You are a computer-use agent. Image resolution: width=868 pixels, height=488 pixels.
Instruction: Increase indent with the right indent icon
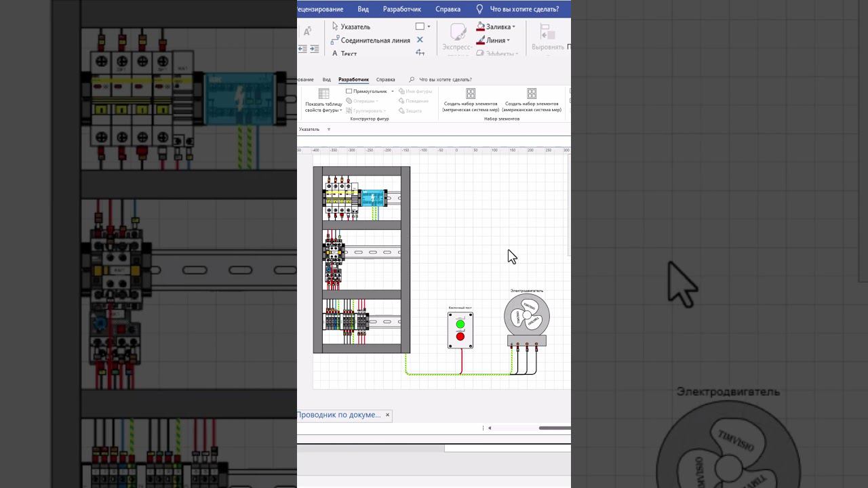click(x=314, y=49)
